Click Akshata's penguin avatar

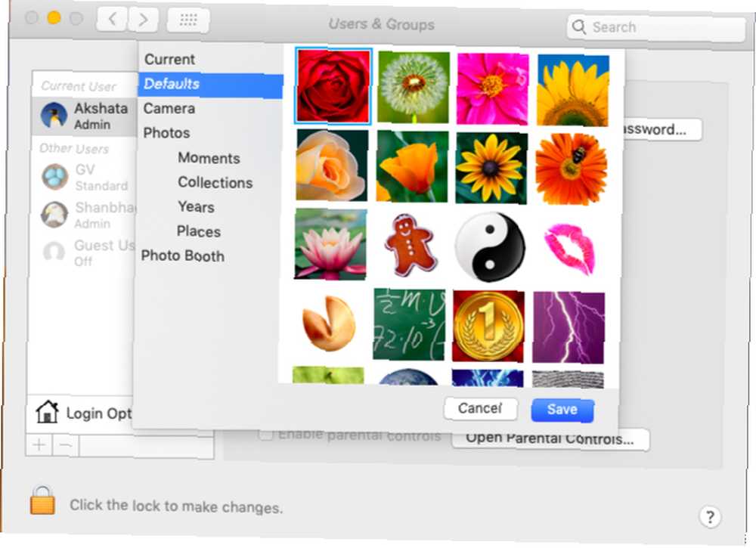[x=54, y=116]
